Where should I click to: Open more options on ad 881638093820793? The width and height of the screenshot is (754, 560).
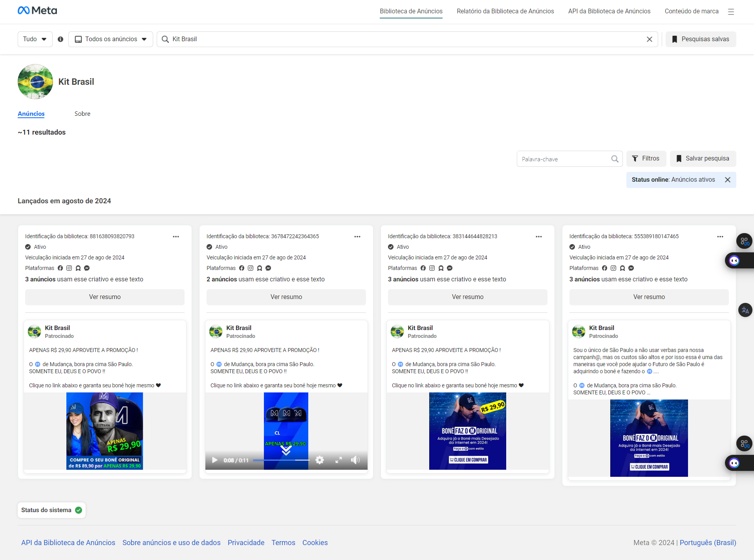(x=176, y=237)
